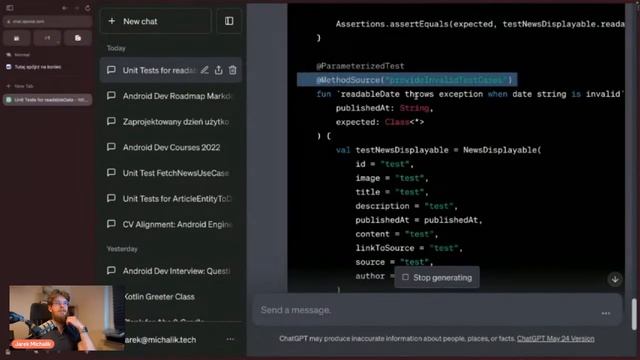
Task: Open 'Android Dev Interview: Questi' conversation
Action: pyautogui.click(x=170, y=271)
